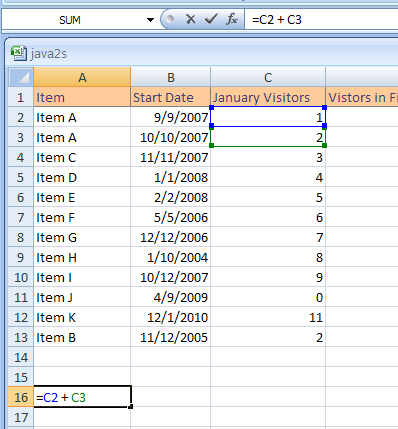Click the 'Item E' cell
This screenshot has height=429, width=398.
coord(82,197)
